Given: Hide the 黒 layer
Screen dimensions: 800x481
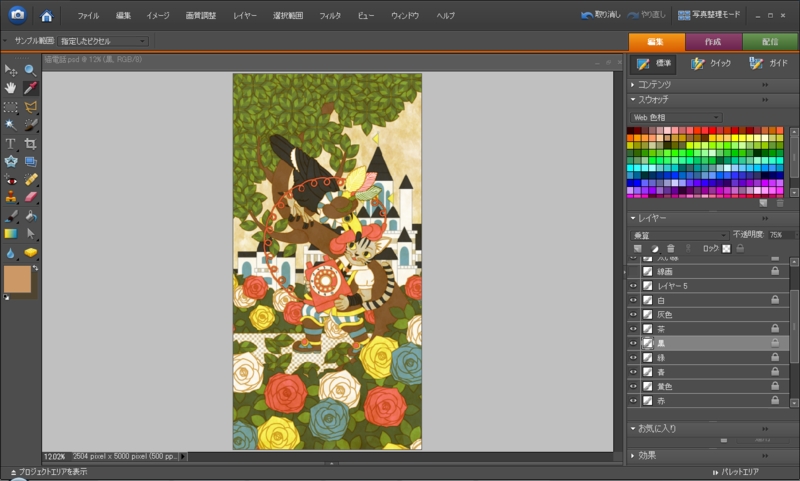Looking at the screenshot, I should point(633,343).
